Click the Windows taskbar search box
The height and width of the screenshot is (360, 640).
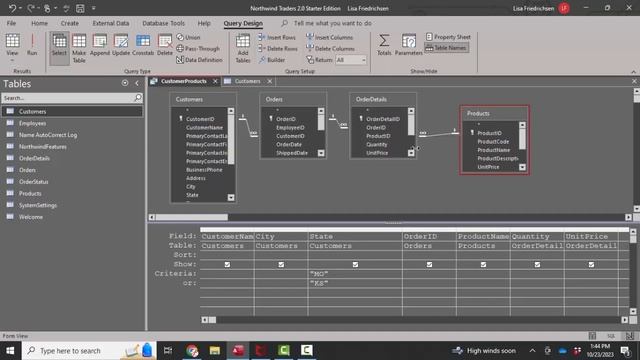click(x=89, y=351)
